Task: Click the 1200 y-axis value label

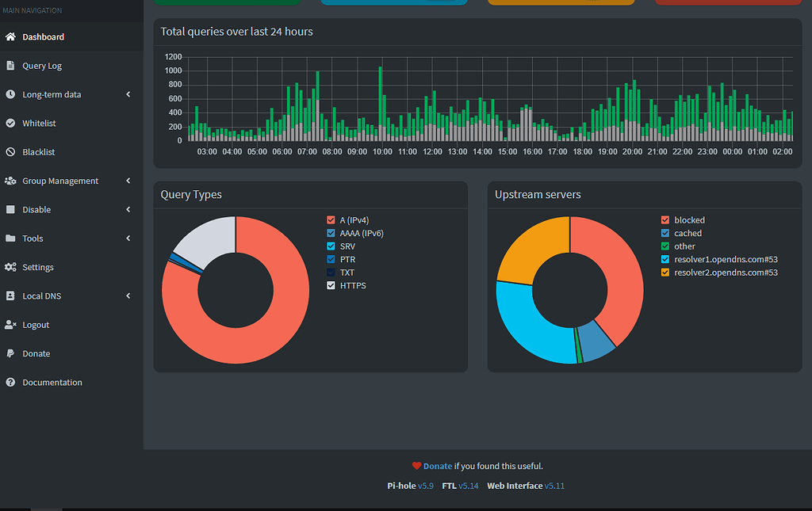Action: tap(173, 57)
